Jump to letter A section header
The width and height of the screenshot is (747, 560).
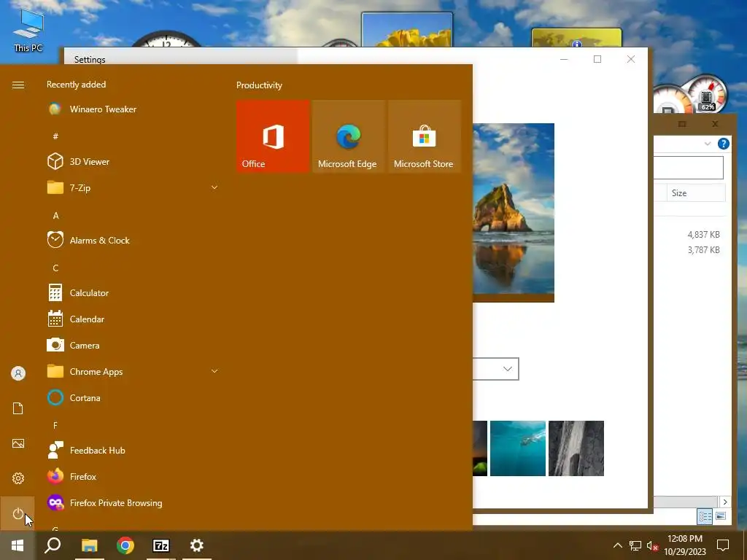click(x=55, y=216)
